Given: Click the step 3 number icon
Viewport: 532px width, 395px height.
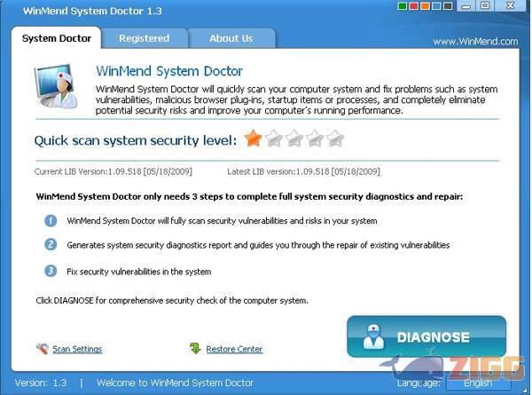Looking at the screenshot, I should (51, 271).
